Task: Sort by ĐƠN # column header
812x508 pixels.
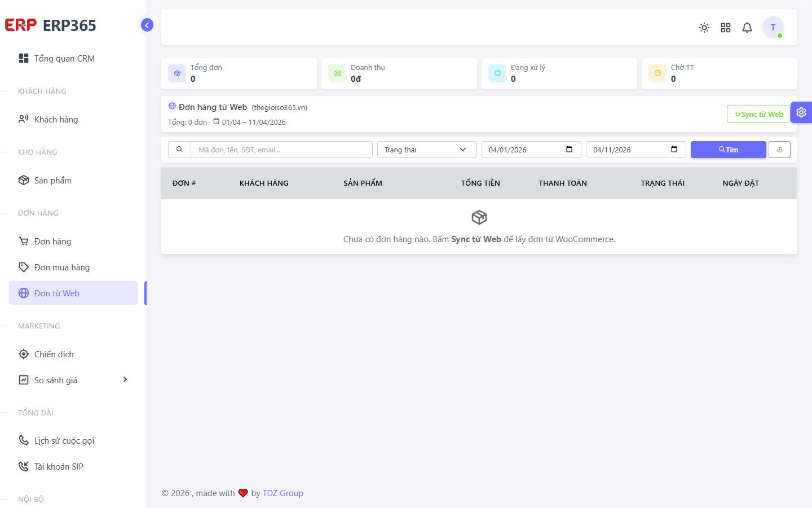Action: 184,183
